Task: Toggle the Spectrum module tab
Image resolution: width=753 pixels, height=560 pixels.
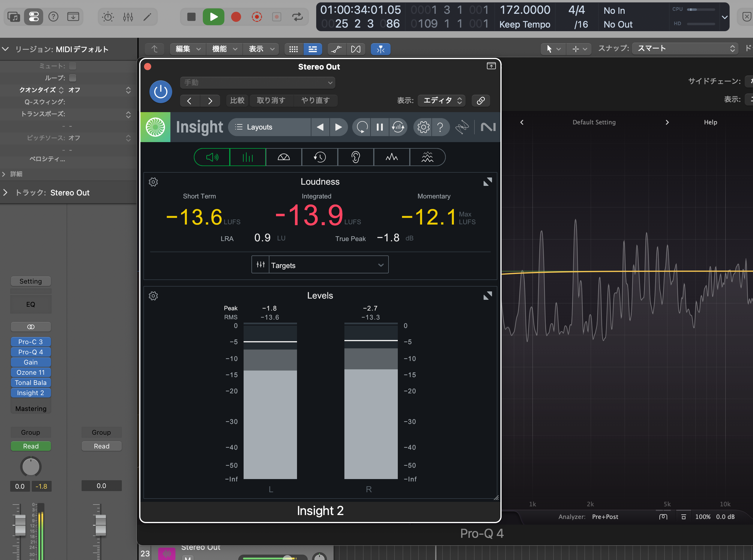Action: coord(391,157)
